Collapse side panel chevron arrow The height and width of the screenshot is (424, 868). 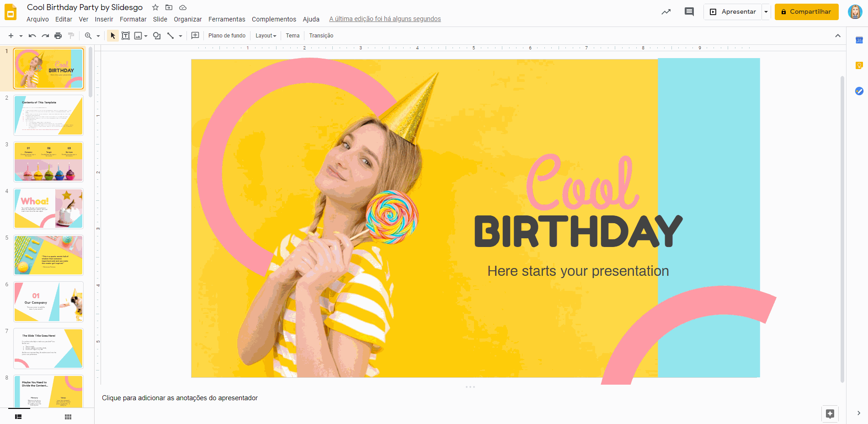click(x=859, y=413)
